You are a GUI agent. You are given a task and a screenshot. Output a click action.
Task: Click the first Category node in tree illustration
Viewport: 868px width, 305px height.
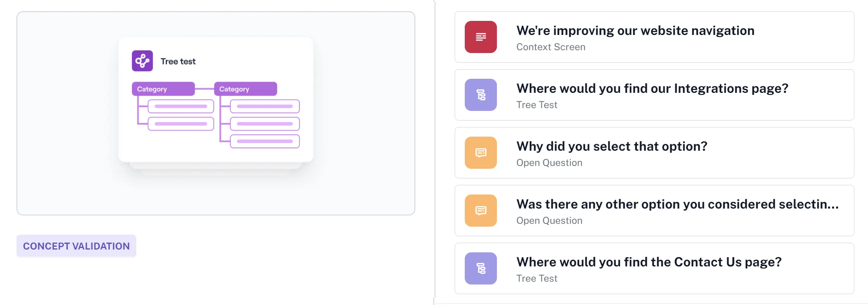(x=163, y=89)
